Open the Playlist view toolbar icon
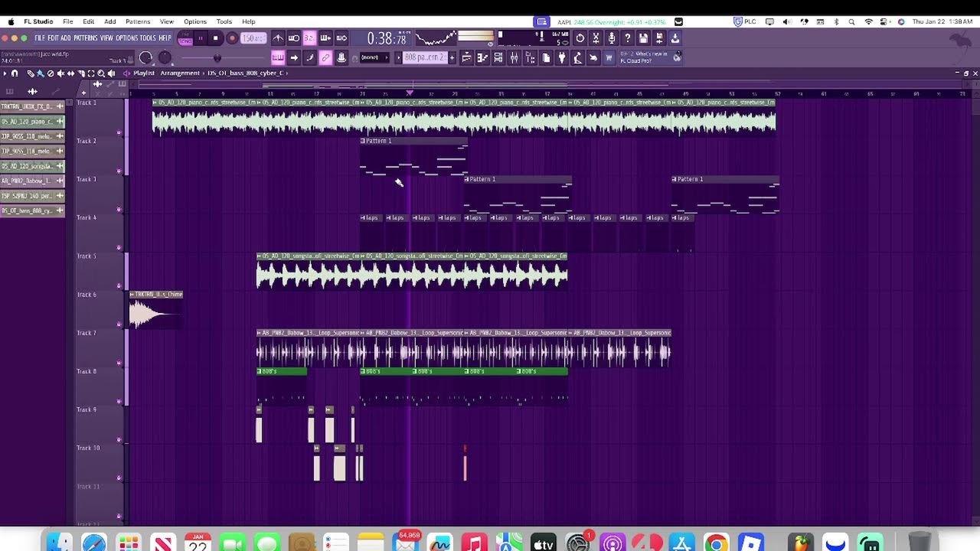This screenshot has width=980, height=551. (x=467, y=57)
